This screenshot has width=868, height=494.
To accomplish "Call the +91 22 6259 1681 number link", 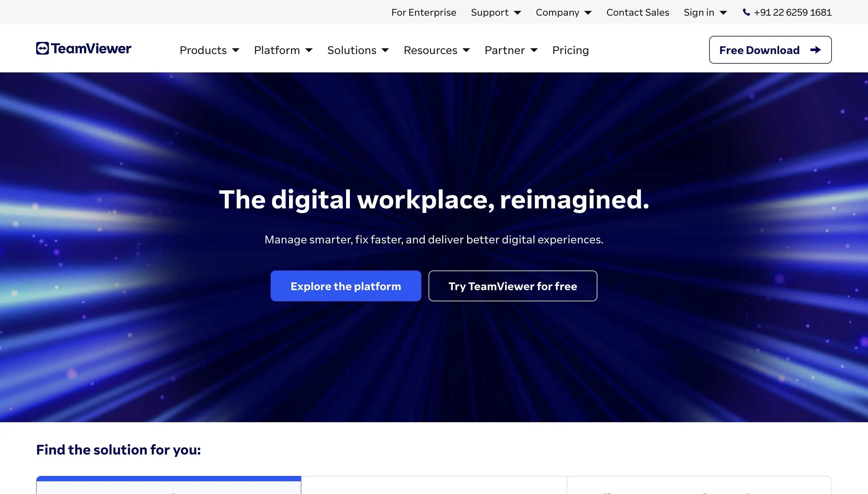I will [792, 13].
